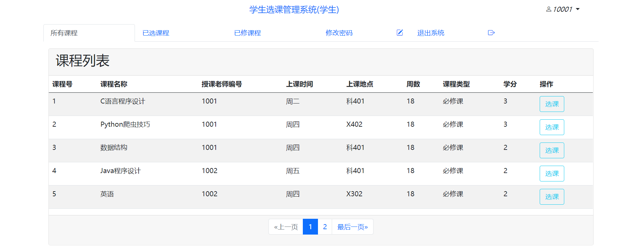Click the pencil edit icon beside 修改密码
644x247 pixels.
pyautogui.click(x=400, y=33)
